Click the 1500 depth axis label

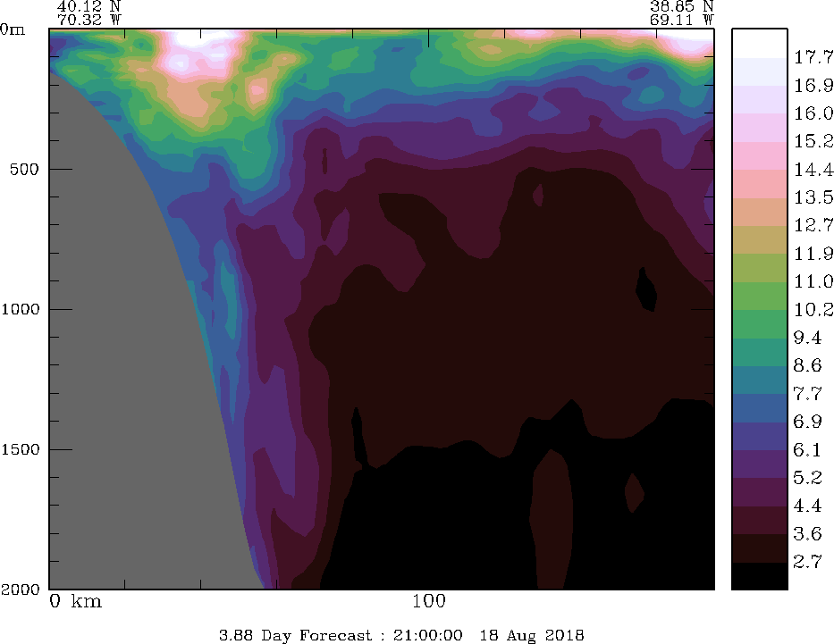21,449
